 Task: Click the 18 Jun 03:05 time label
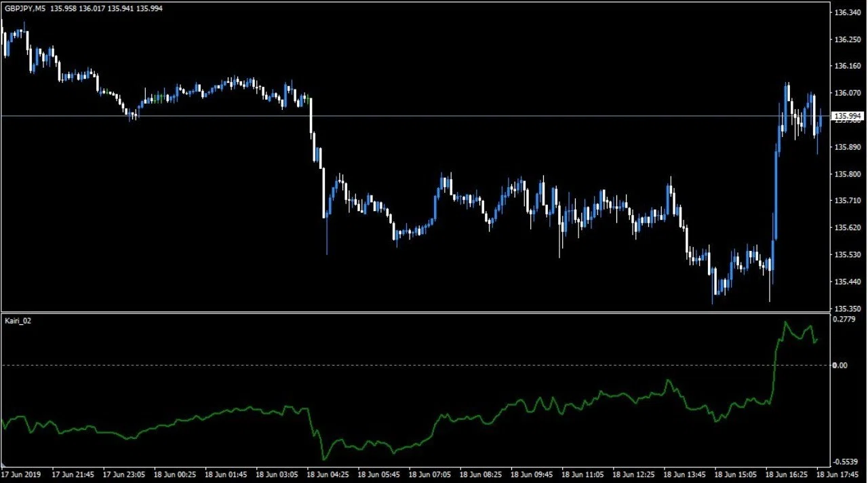(x=276, y=474)
